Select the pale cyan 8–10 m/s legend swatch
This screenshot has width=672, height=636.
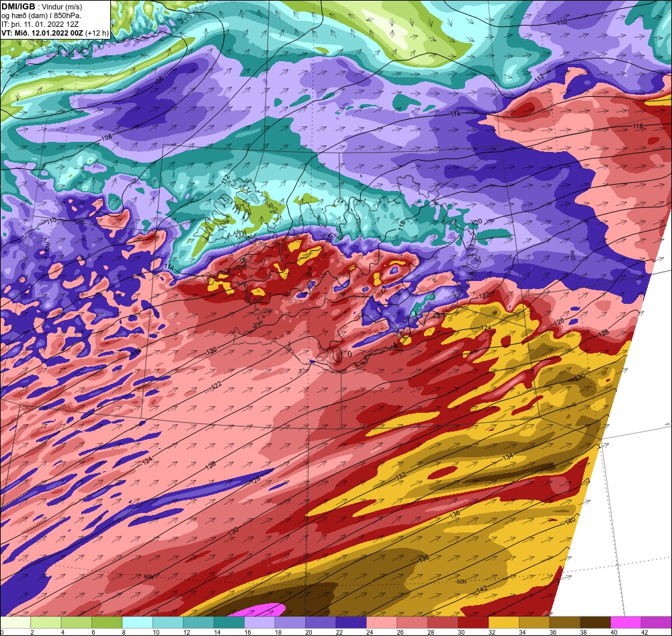(137, 623)
